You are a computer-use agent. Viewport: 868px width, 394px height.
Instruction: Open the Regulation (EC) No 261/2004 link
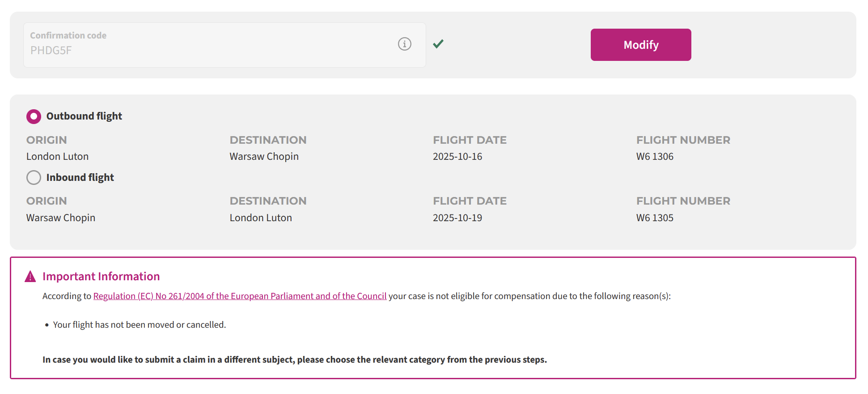(x=240, y=296)
